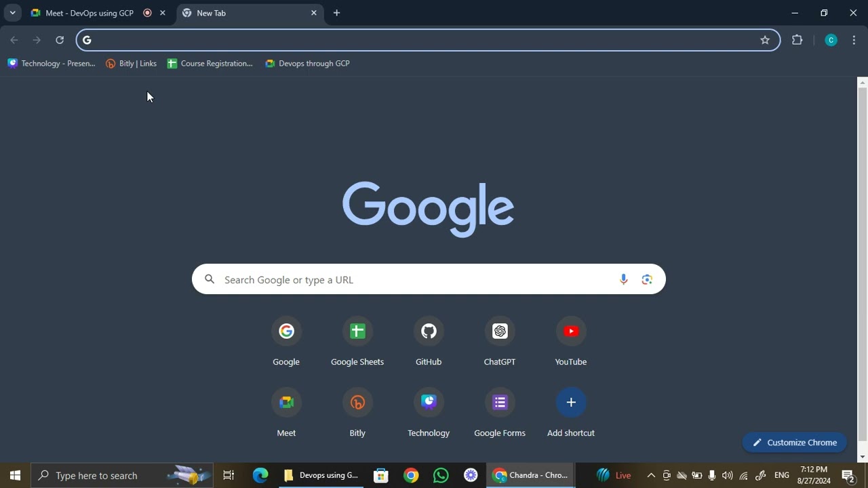Select the New Tab browser tab
This screenshot has height=488, width=868.
[x=248, y=13]
